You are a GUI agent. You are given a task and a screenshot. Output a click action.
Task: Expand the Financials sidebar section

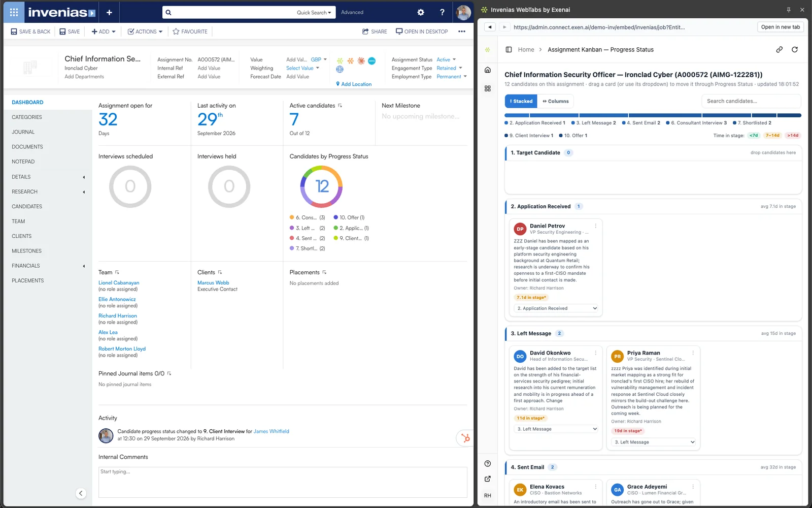point(48,266)
